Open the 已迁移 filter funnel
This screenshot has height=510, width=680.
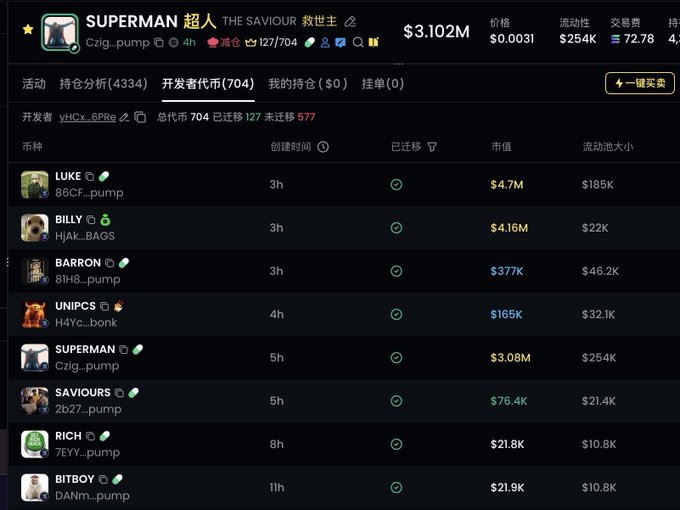click(432, 147)
